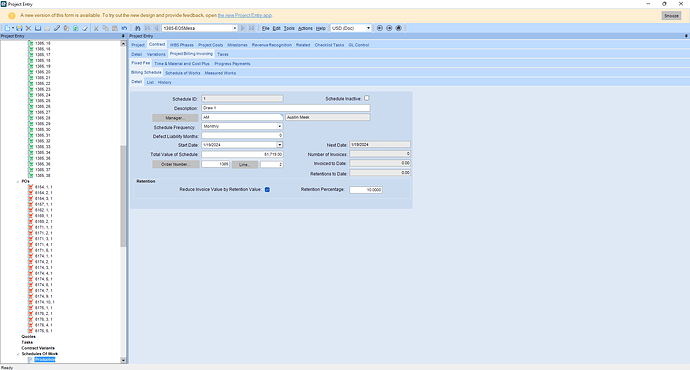This screenshot has height=370, width=690.
Task: Click the yellow Save icon in toolbar
Action: [19, 28]
